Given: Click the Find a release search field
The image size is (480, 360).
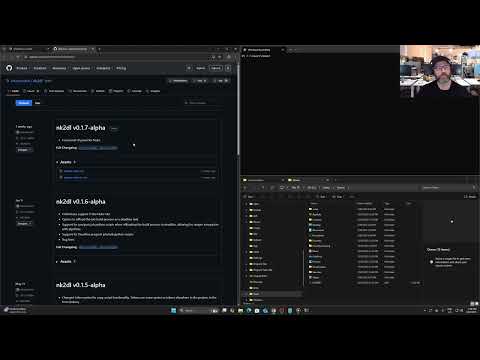Looking at the screenshot, I should (x=203, y=103).
